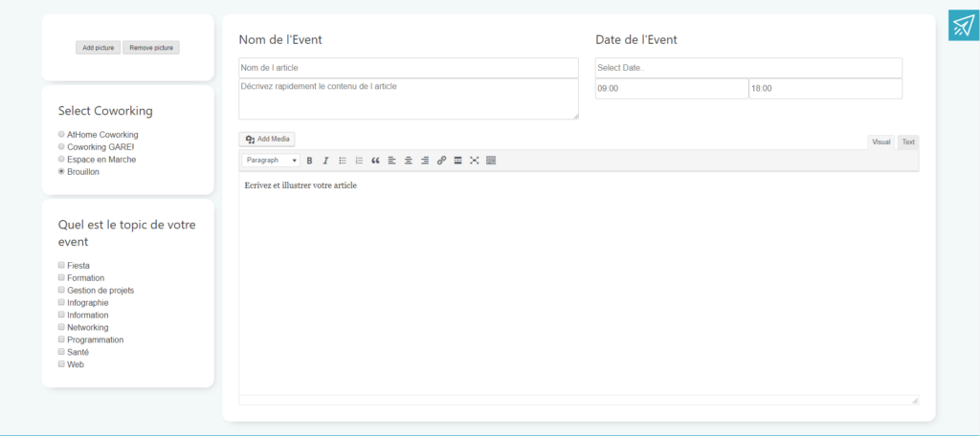Image resolution: width=980 pixels, height=436 pixels.
Task: Insert a hyperlink with link icon
Action: 441,161
